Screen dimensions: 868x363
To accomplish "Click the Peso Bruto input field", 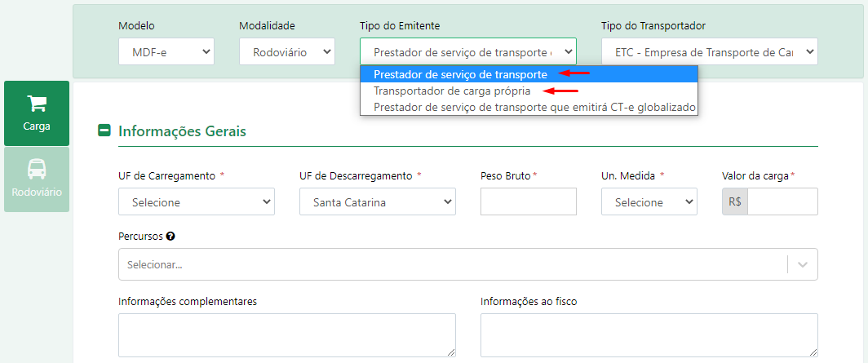I will coord(529,201).
